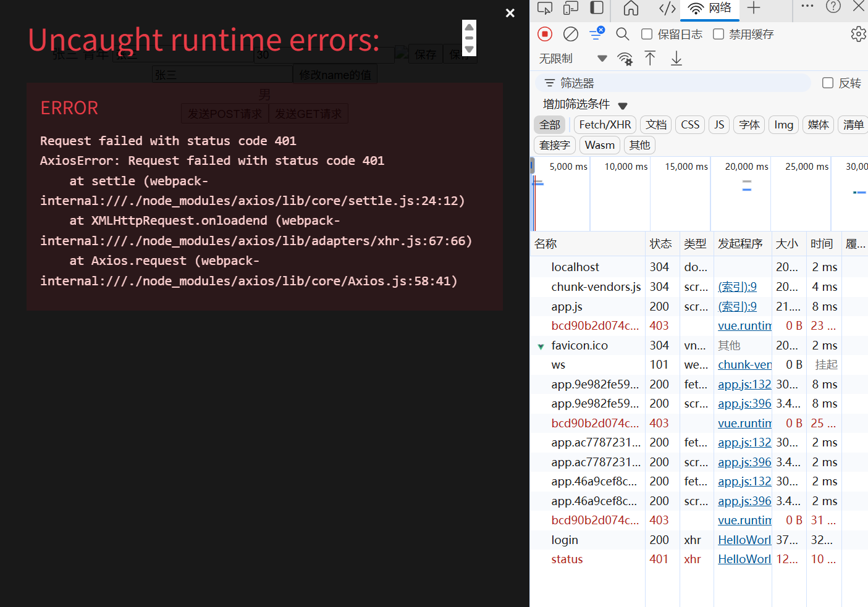The height and width of the screenshot is (607, 868).
Task: Filter requests by JS type
Action: pyautogui.click(x=719, y=125)
